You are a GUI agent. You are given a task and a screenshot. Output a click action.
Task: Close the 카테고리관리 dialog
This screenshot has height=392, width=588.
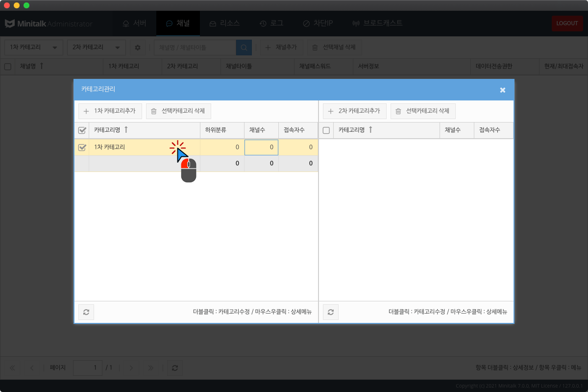click(x=503, y=90)
